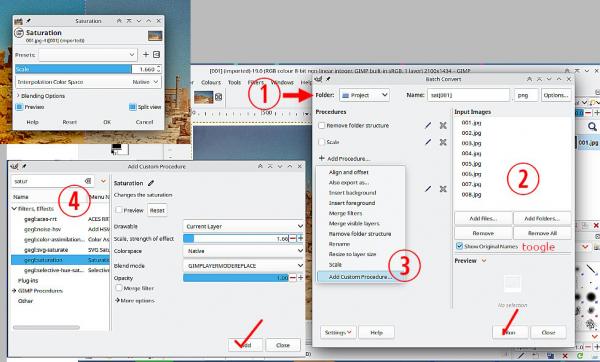Enable the Merge filter checkbox
This screenshot has height=362, width=600.
(x=119, y=288)
